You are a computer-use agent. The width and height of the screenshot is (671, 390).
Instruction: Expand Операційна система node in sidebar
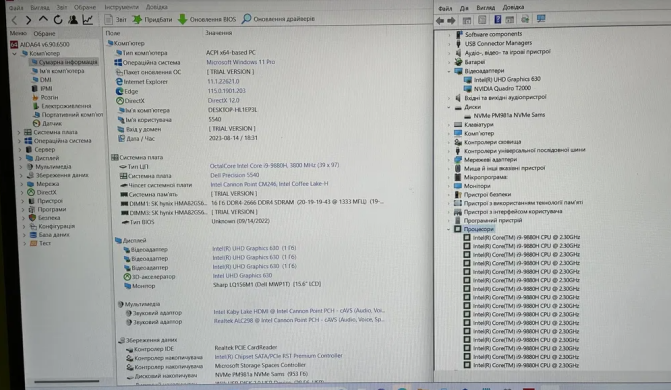point(20,141)
